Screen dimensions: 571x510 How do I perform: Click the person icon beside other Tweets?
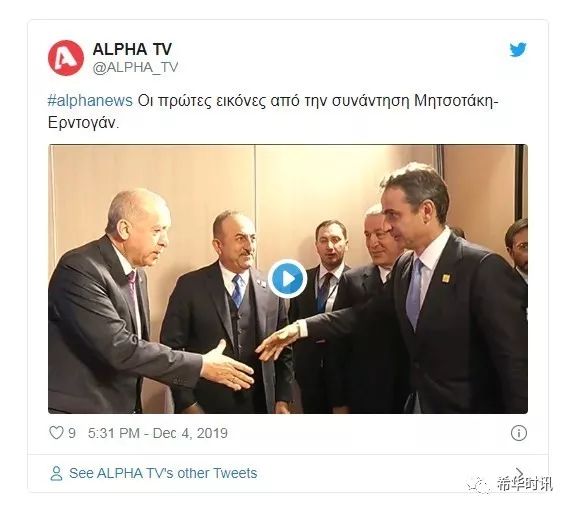(x=56, y=473)
